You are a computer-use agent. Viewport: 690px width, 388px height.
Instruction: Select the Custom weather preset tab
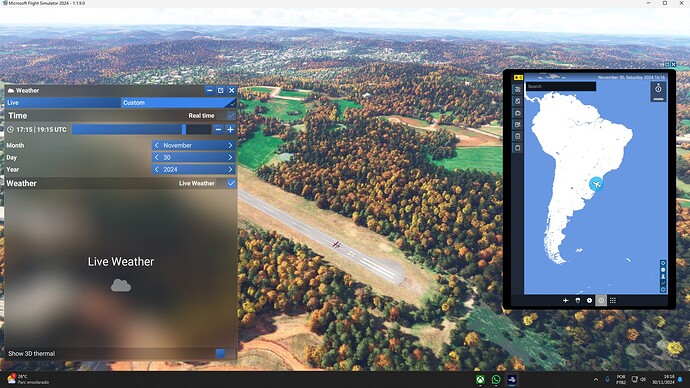point(179,103)
